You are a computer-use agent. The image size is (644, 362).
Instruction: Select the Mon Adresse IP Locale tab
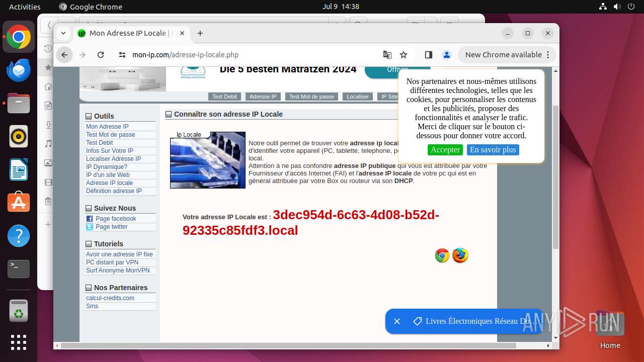[131, 33]
